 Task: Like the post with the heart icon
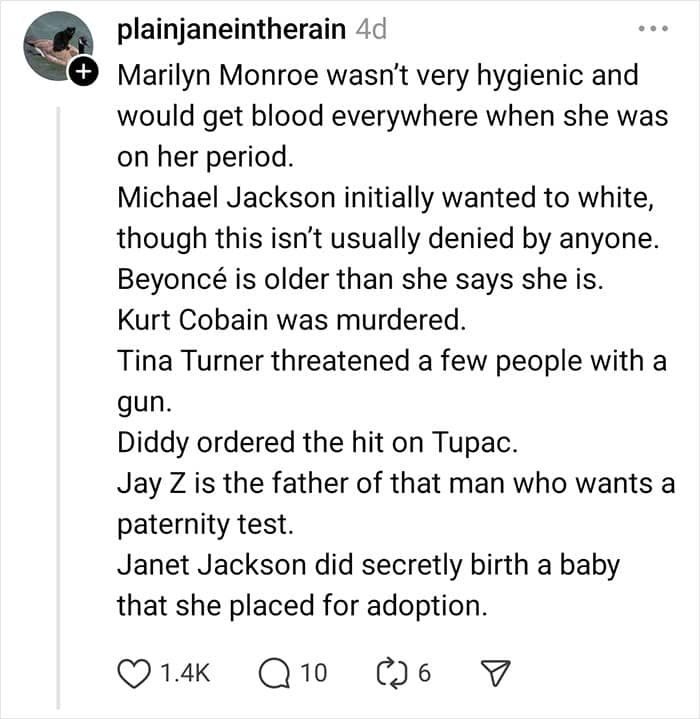pos(133,672)
